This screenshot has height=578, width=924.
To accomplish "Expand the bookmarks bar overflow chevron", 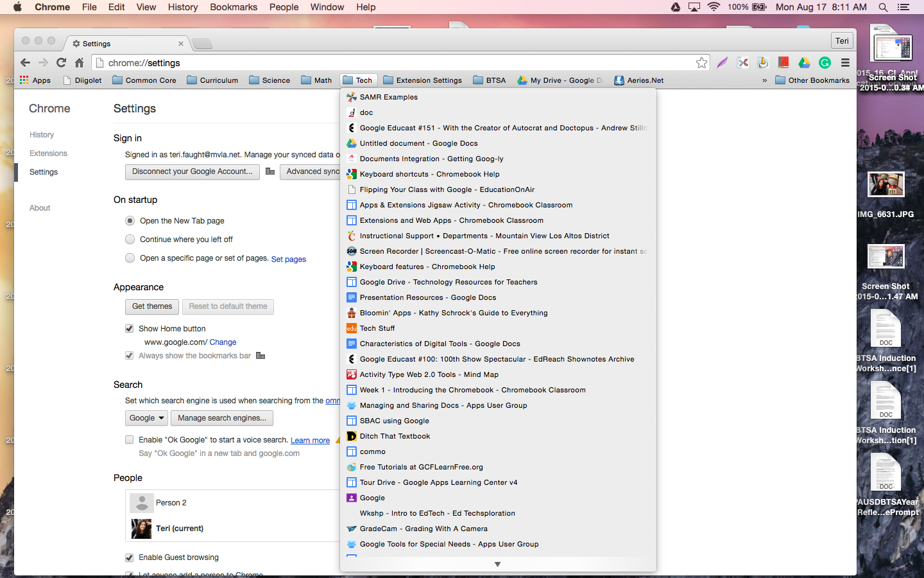I will (x=764, y=80).
